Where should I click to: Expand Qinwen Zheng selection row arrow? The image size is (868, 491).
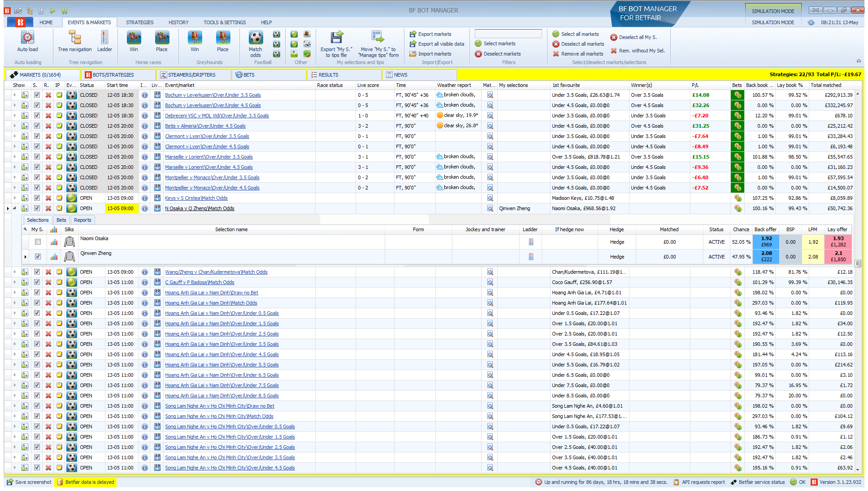tap(26, 257)
